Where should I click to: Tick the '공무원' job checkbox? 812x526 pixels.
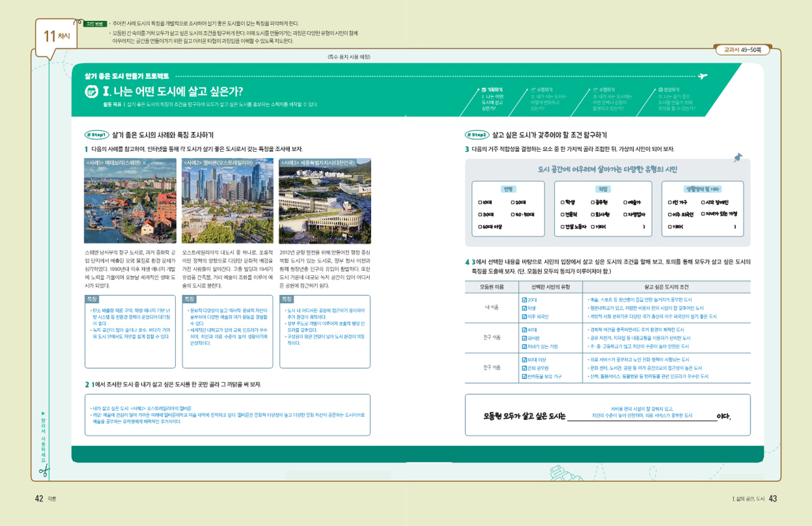[x=593, y=202]
